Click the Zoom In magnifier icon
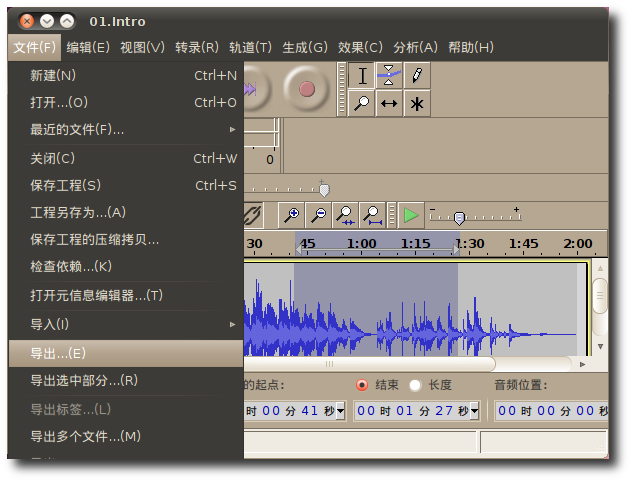632x482 pixels. [x=291, y=215]
